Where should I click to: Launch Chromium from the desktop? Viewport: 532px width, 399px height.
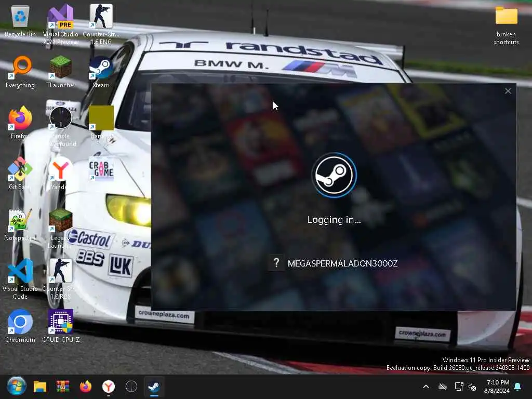click(20, 326)
